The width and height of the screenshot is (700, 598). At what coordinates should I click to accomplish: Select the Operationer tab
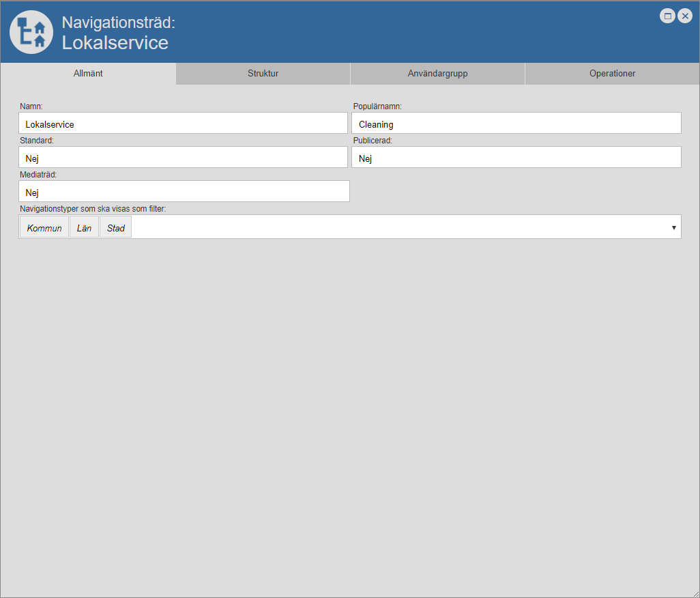tap(612, 74)
